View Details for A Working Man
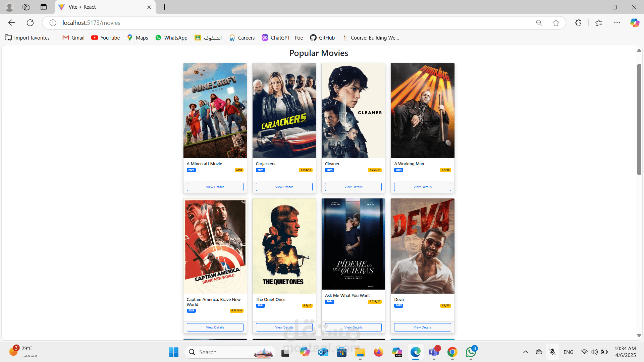644x362 pixels. click(422, 187)
